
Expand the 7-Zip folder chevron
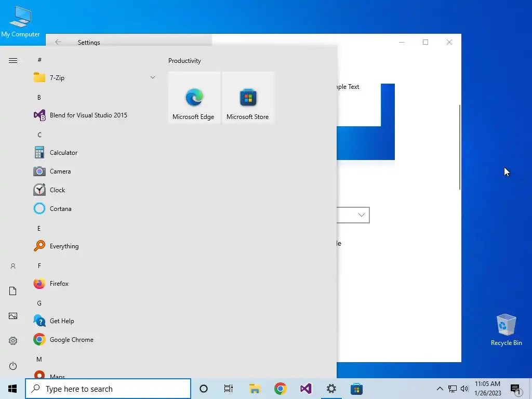[153, 78]
